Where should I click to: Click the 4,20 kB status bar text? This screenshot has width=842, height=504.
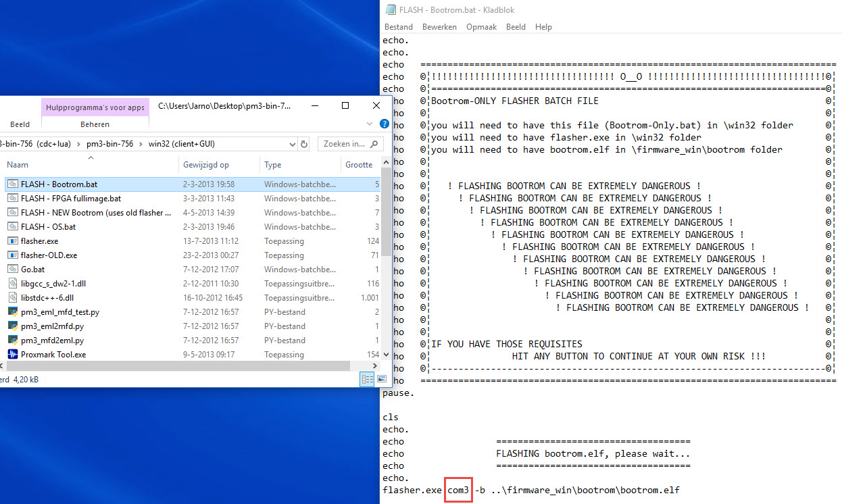tap(26, 380)
